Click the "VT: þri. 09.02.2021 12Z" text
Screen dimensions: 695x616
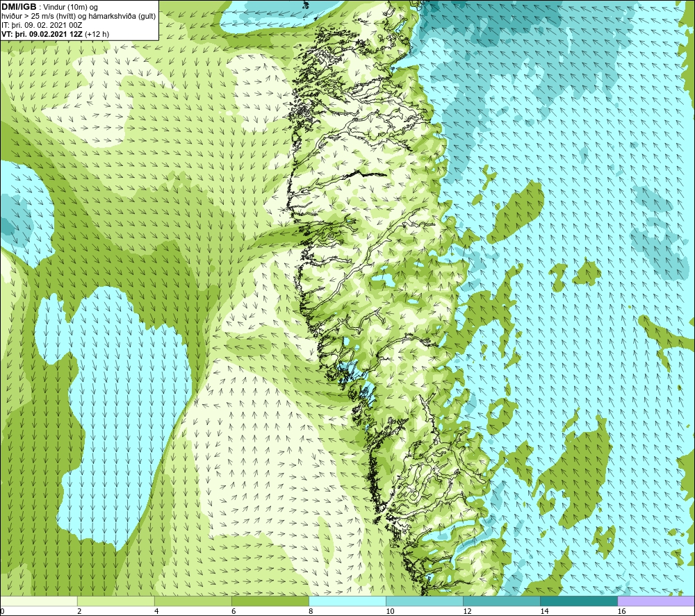point(42,34)
